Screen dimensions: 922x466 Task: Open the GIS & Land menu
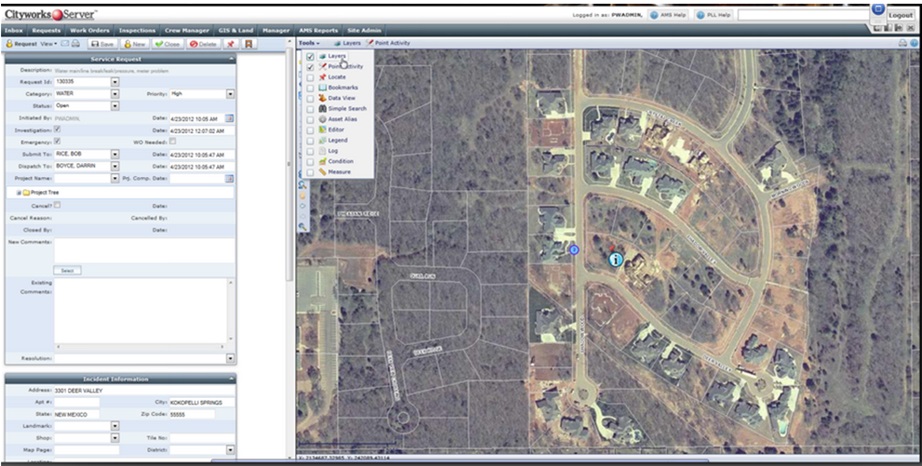[x=235, y=31]
